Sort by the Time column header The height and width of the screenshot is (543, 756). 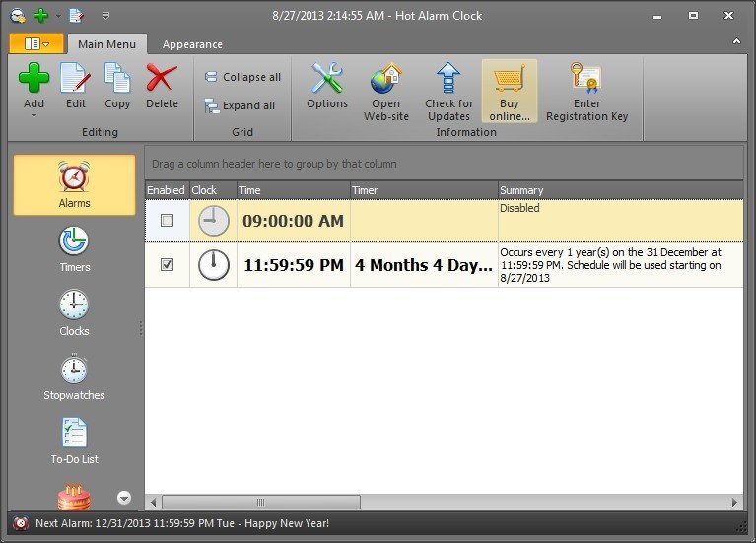293,190
